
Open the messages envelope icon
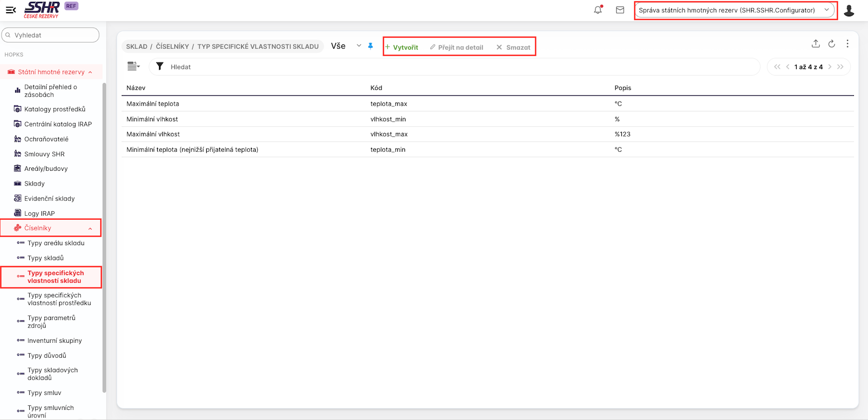[x=620, y=10]
